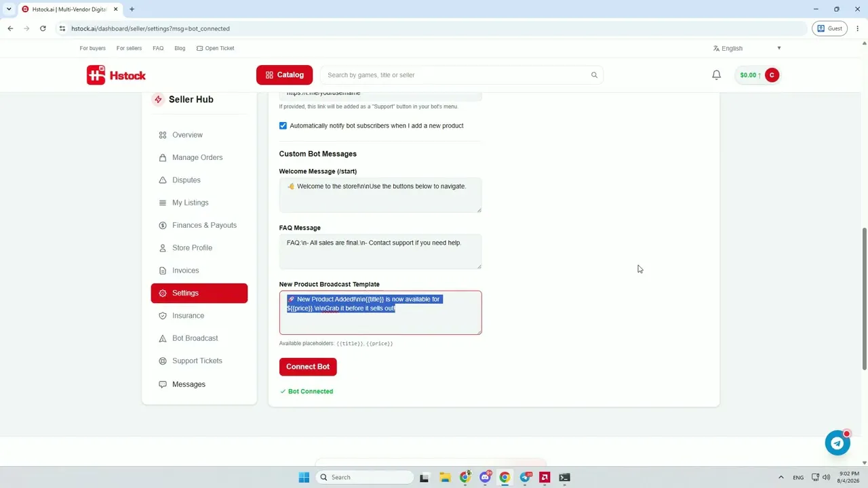Click the Seller Hub lightning icon
Viewport: 868px width, 488px height.
click(x=158, y=100)
